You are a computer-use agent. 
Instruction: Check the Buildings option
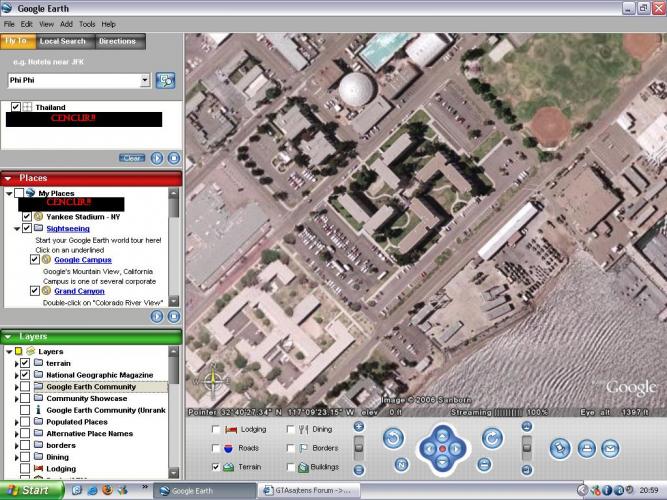pyautogui.click(x=291, y=467)
